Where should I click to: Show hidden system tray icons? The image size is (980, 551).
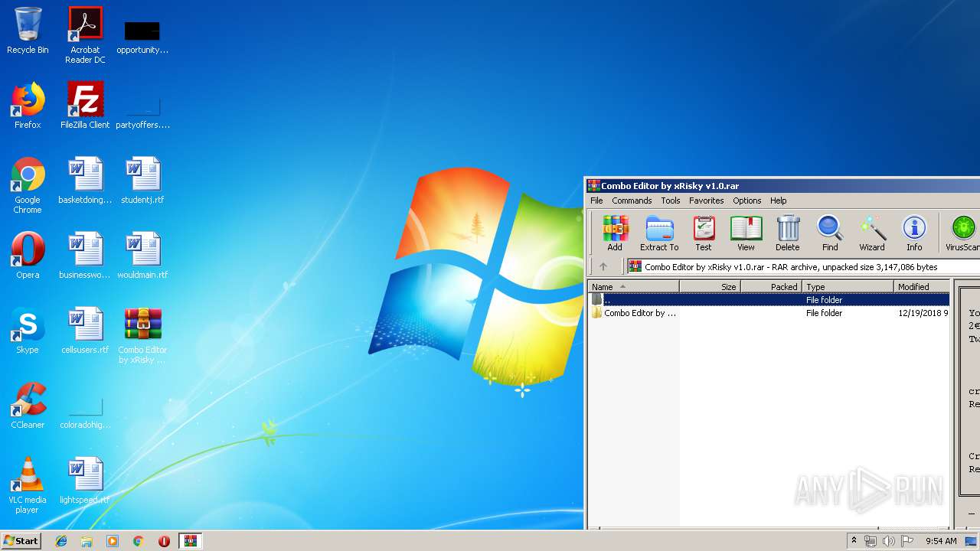854,541
